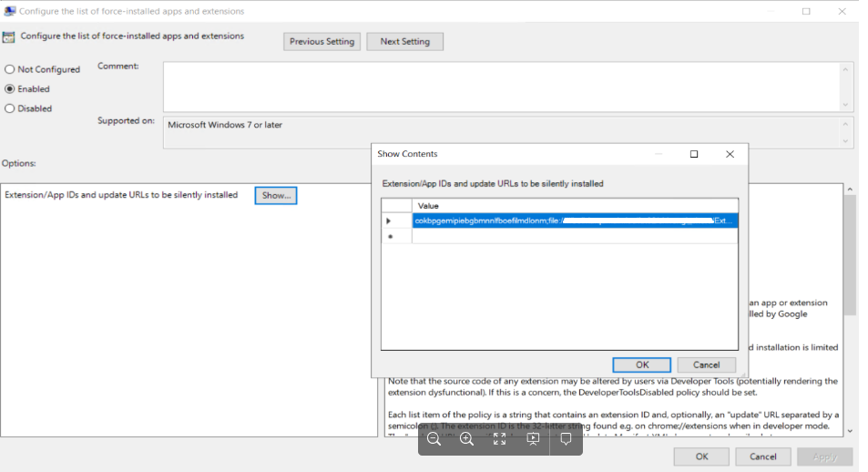The width and height of the screenshot is (868, 472).
Task: Select the Enabled radio option
Action: [x=10, y=89]
